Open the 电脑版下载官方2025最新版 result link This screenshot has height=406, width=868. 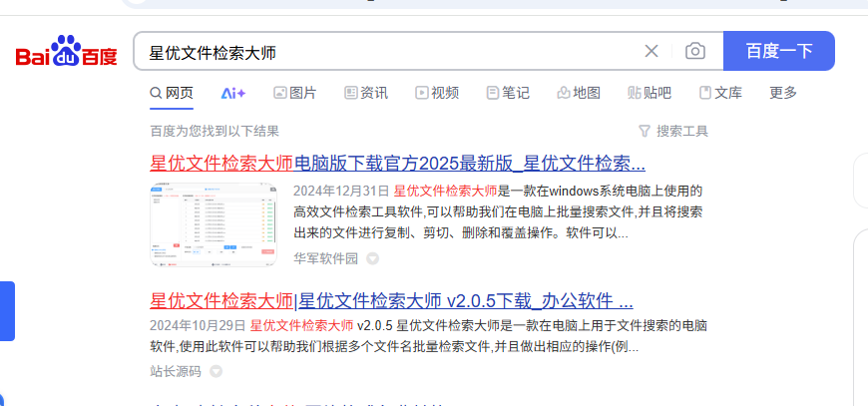click(x=397, y=164)
